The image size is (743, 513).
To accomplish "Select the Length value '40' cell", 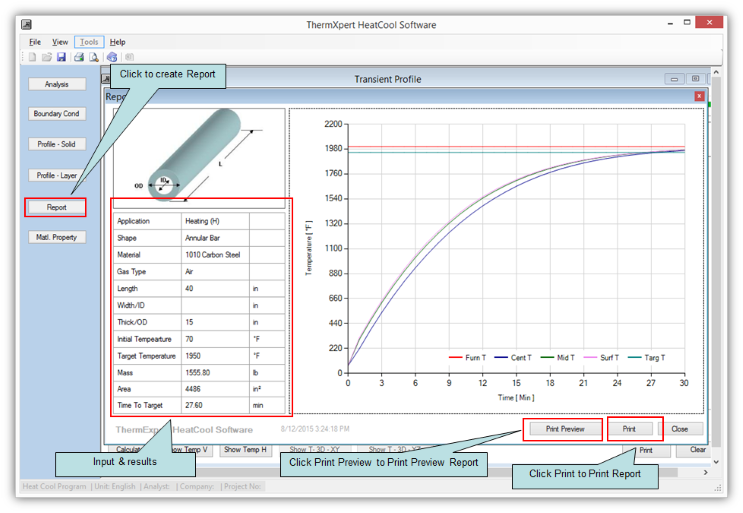I will 215,288.
